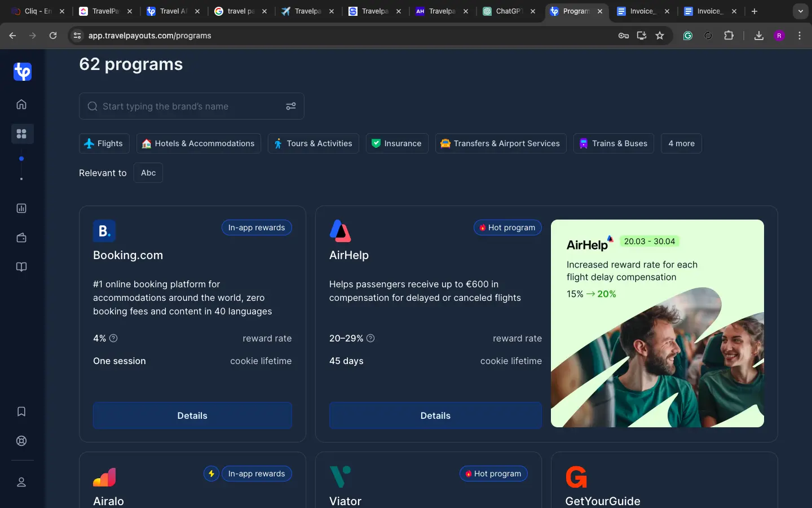Switch to the AH Travelpa tab

442,11
